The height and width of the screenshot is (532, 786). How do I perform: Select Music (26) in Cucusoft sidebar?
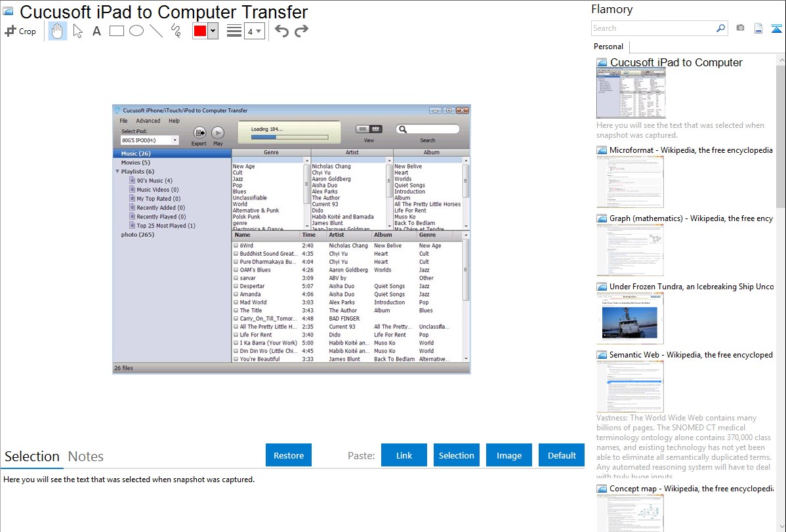tap(172, 153)
